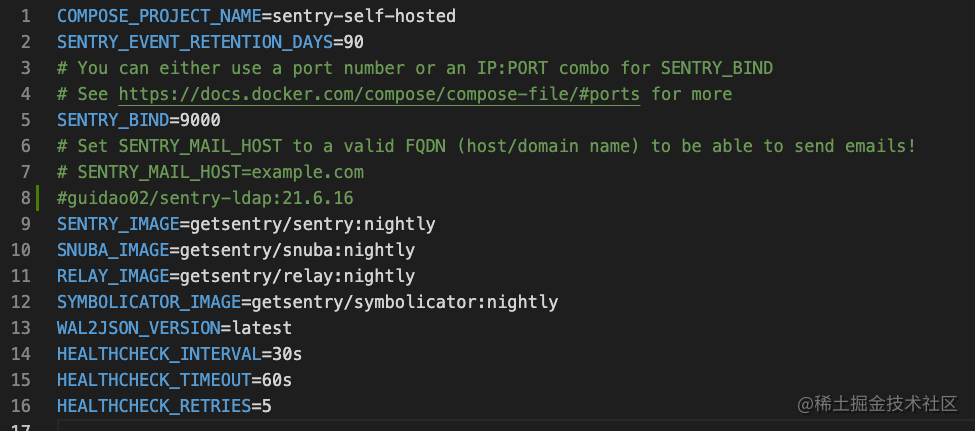Click RELAY_IMAGE variable name
975x431 pixels.
point(113,276)
